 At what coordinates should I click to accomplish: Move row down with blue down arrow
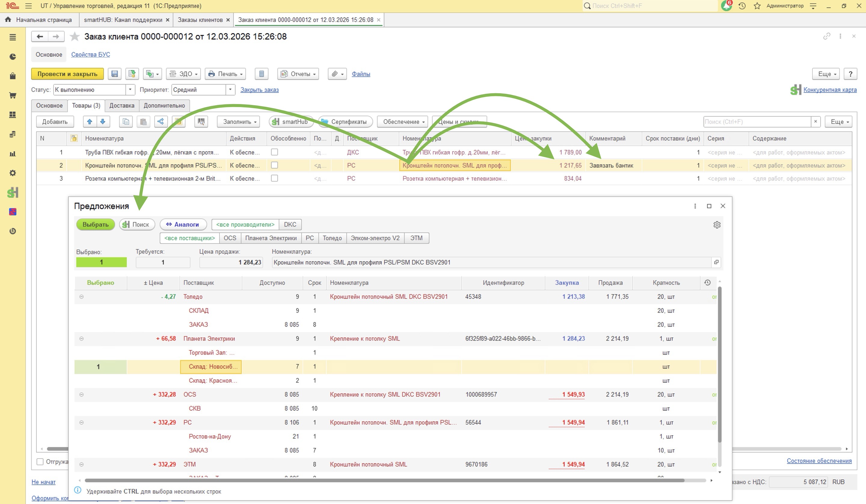pos(103,122)
